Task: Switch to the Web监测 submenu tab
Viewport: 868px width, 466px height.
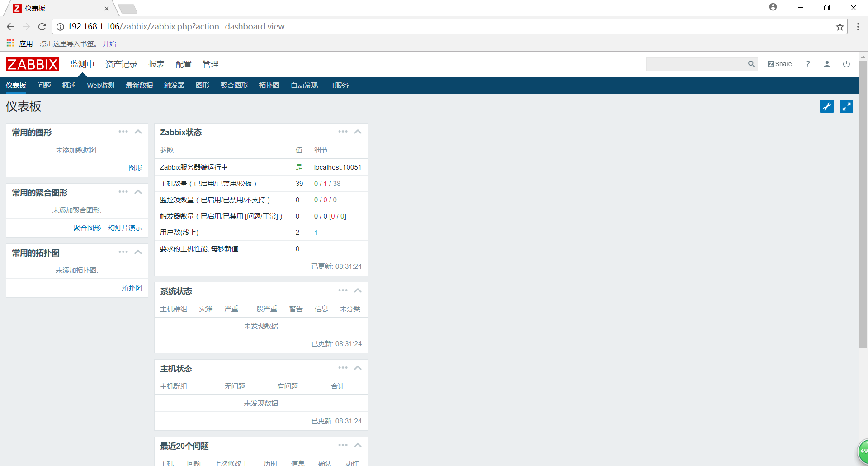Action: coord(100,86)
